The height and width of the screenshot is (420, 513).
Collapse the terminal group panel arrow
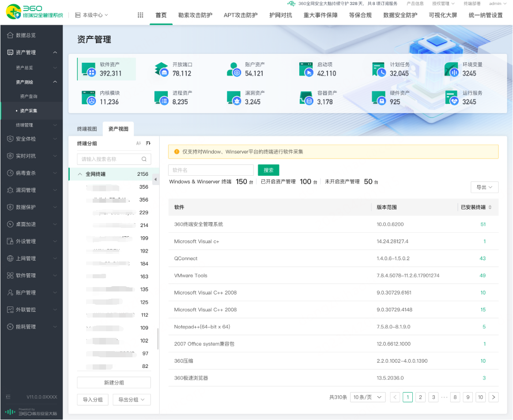click(x=155, y=179)
